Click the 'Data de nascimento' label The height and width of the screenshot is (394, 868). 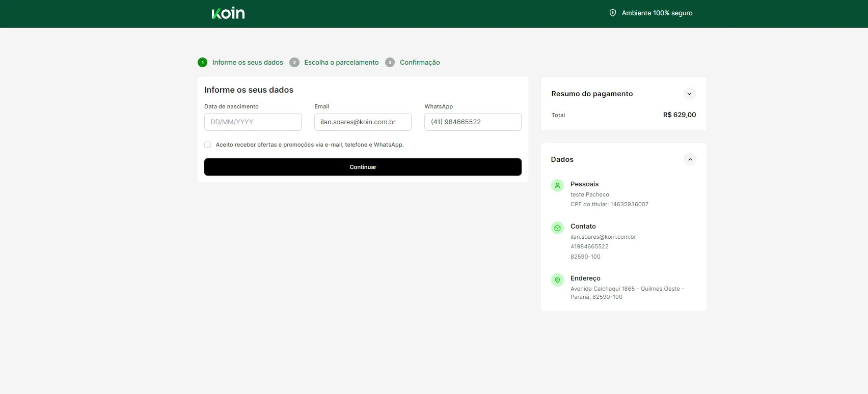[x=231, y=106]
